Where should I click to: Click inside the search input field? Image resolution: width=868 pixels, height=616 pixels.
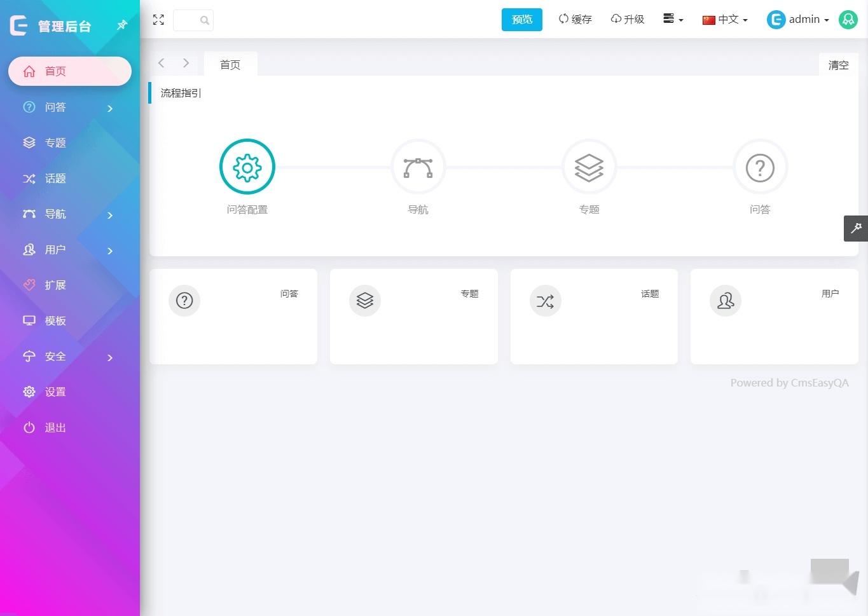tap(191, 20)
